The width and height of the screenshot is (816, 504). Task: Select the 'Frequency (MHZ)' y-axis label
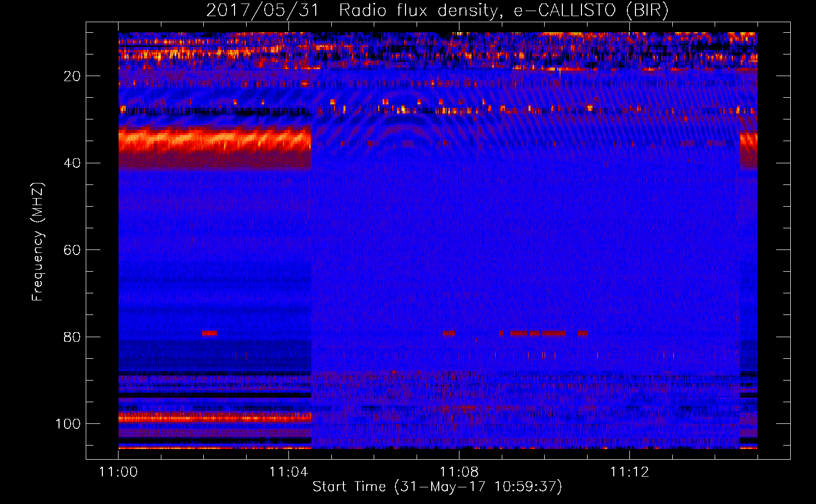click(38, 242)
